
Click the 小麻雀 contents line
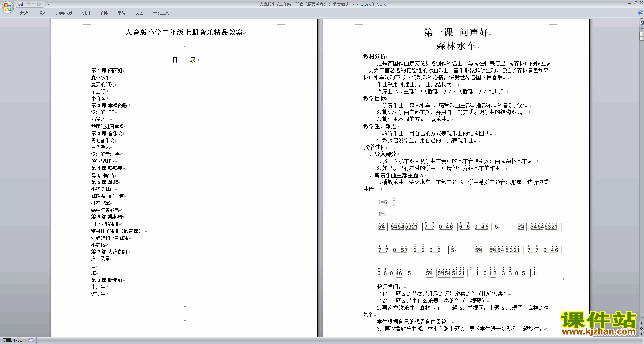click(x=98, y=98)
